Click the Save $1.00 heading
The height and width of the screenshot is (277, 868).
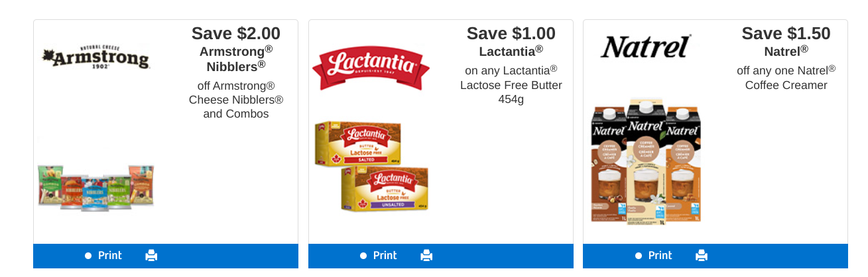pyautogui.click(x=511, y=33)
